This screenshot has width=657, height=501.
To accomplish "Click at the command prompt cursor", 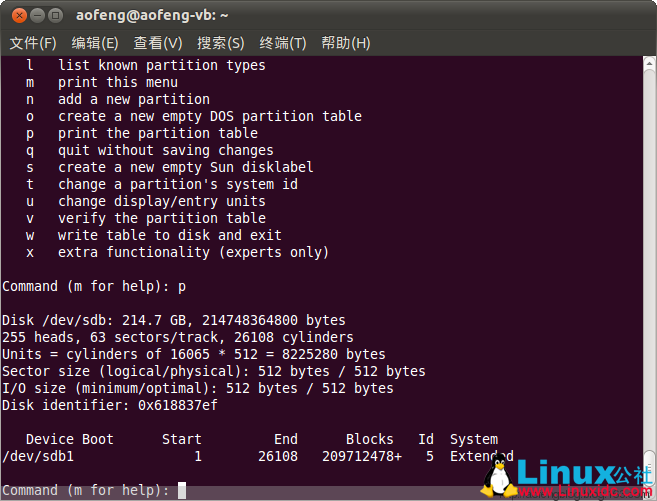I will (182, 490).
